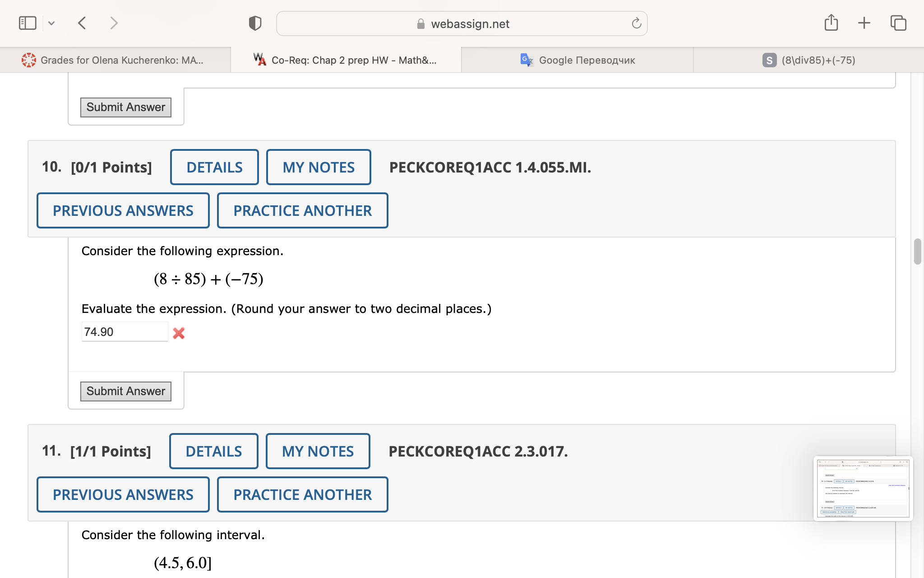This screenshot has height=578, width=924.
Task: Switch to Grades for Olena Kucherenko tab
Action: 115,60
